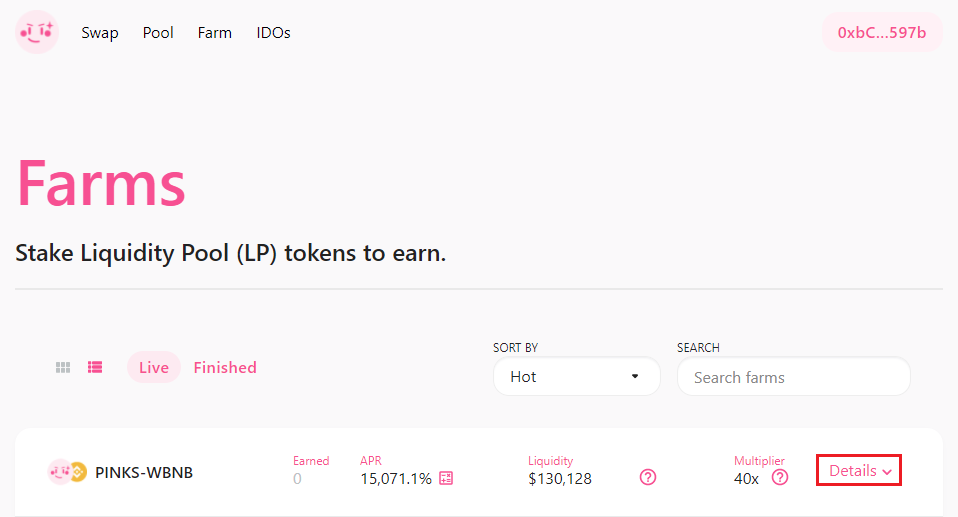Open the Swap page
Image resolution: width=958 pixels, height=517 pixels.
[100, 33]
